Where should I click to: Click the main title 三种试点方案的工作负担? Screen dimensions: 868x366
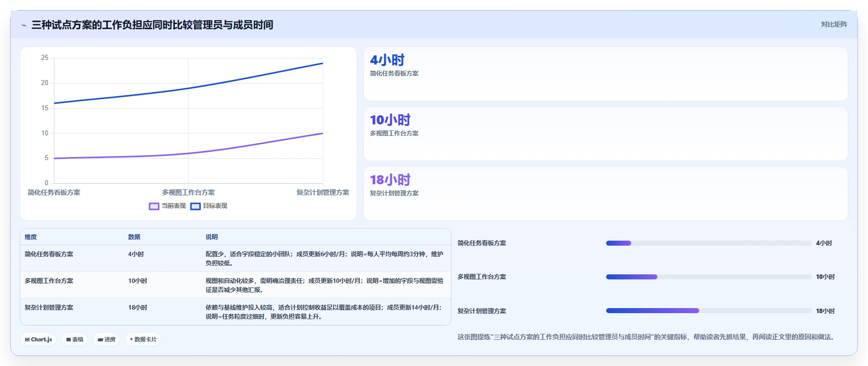coord(152,25)
